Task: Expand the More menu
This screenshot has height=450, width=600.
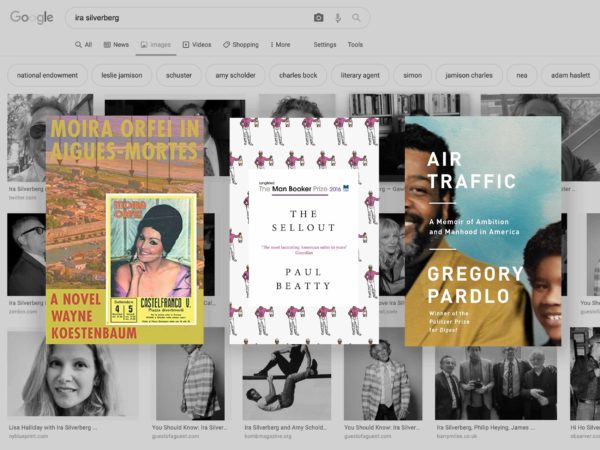Action: tap(280, 45)
